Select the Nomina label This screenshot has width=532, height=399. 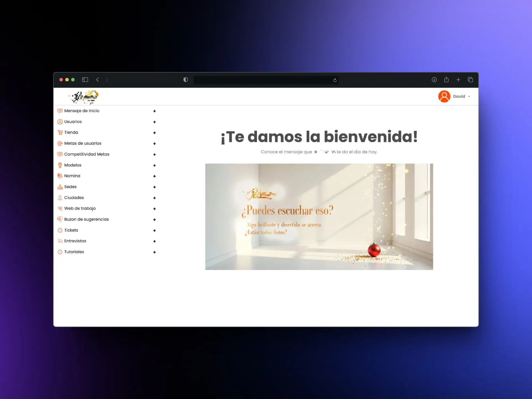[x=72, y=176]
